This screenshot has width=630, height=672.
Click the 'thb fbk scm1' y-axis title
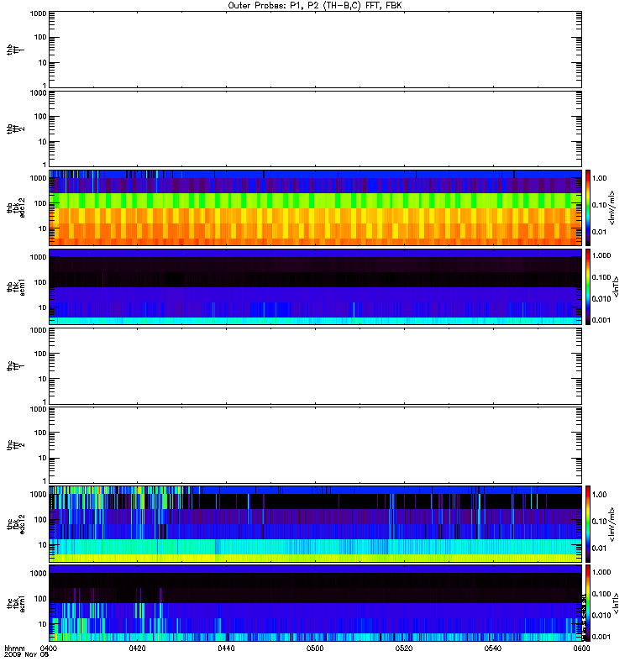click(x=16, y=286)
